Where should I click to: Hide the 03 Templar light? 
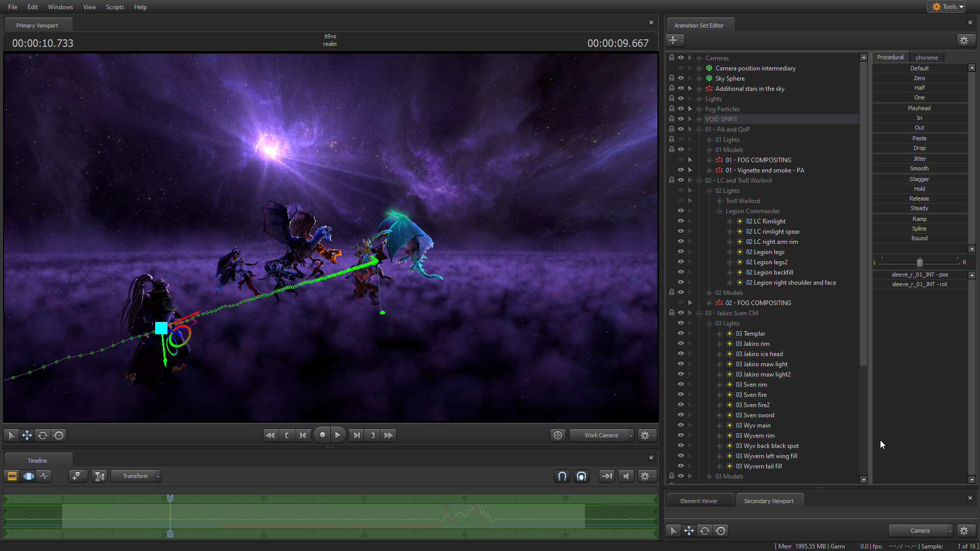[x=681, y=333]
